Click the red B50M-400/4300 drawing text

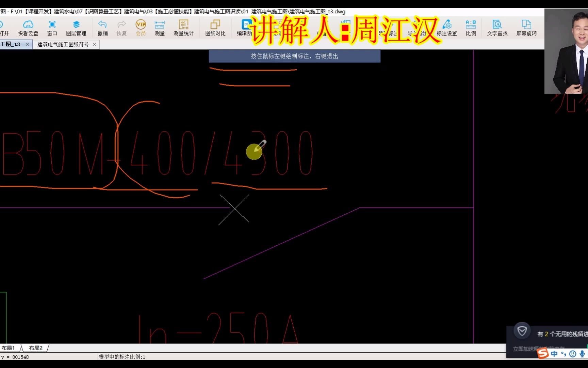click(x=157, y=153)
